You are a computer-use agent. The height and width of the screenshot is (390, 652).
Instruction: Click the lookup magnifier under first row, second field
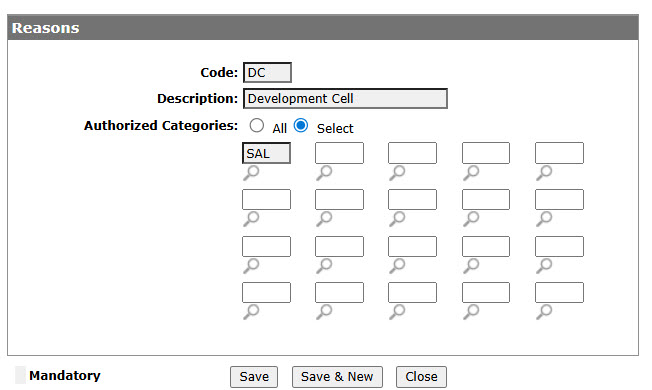[x=324, y=173]
